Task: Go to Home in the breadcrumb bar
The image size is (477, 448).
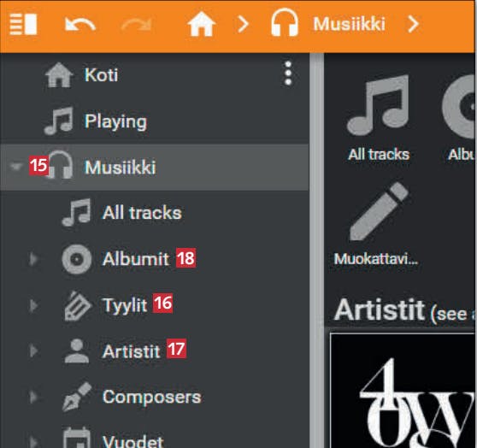Action: (x=201, y=24)
